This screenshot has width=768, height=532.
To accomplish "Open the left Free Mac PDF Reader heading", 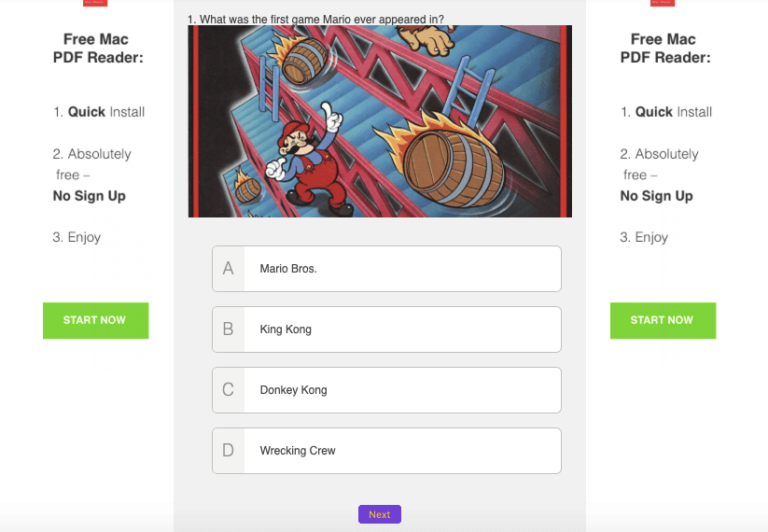I will click(x=96, y=49).
